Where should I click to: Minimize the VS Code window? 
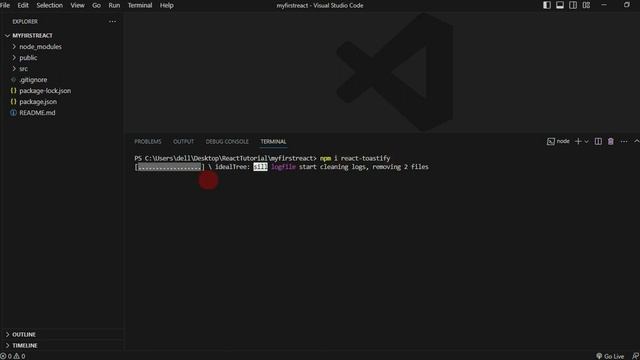pos(604,5)
